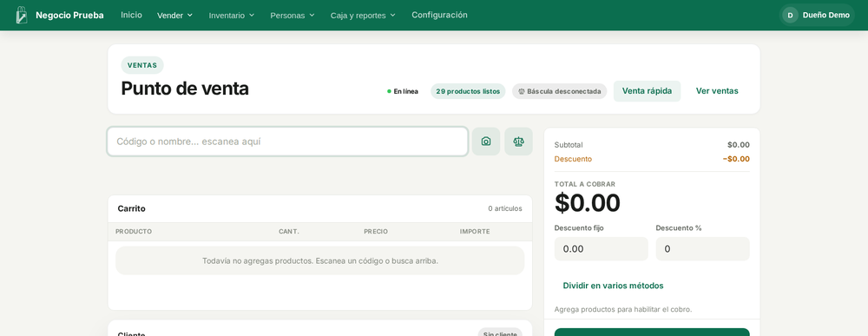Open the Dueño Demo user menu

pyautogui.click(x=817, y=15)
